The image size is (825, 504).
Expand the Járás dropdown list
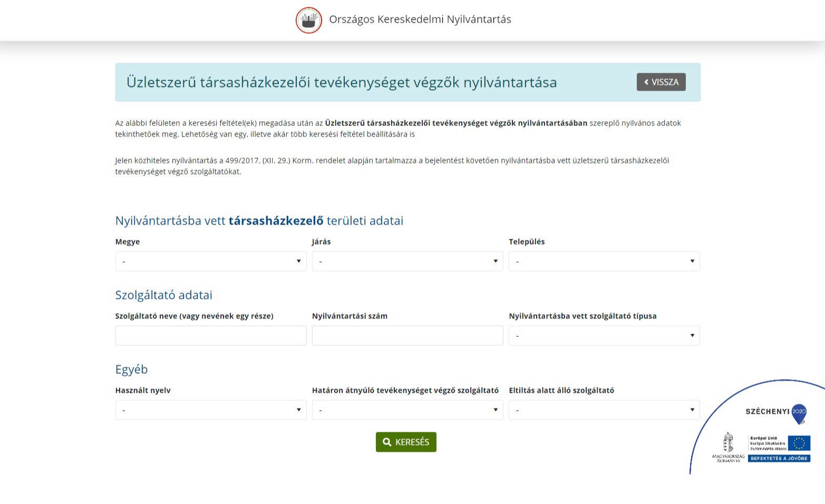(407, 261)
